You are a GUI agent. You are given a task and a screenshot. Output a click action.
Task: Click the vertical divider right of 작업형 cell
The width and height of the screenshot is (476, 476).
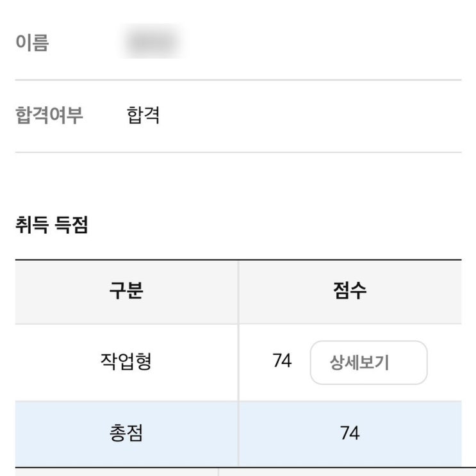(x=238, y=362)
